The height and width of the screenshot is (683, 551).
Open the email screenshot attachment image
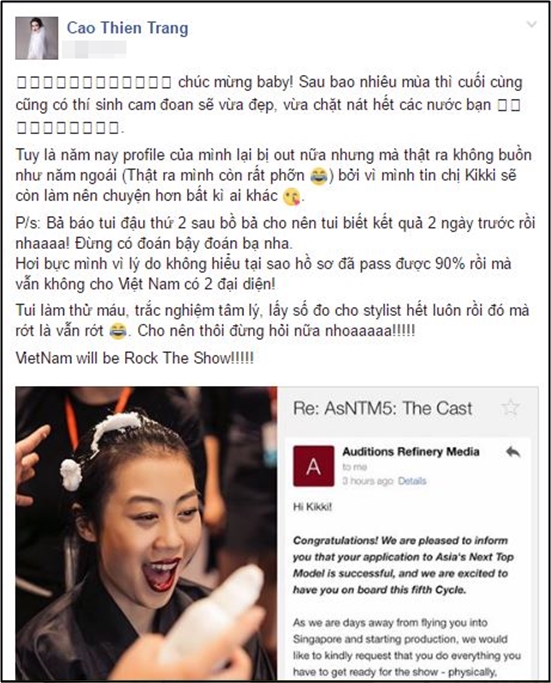click(x=408, y=533)
